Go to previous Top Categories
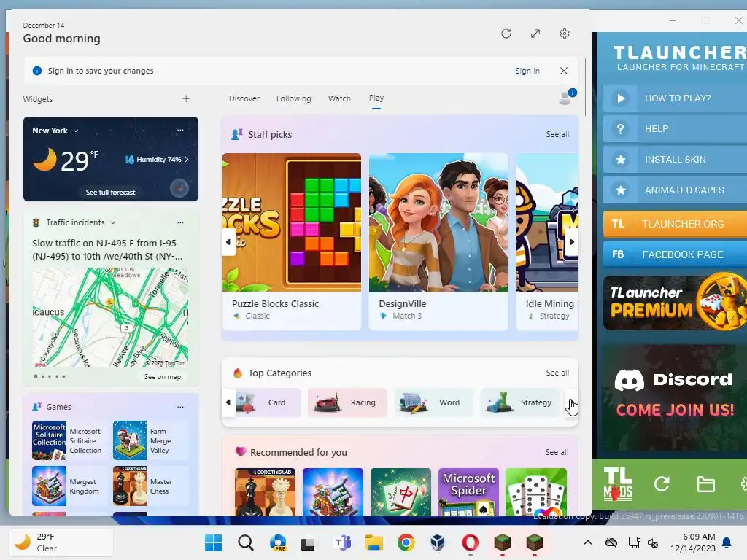This screenshot has height=560, width=747. click(x=228, y=402)
